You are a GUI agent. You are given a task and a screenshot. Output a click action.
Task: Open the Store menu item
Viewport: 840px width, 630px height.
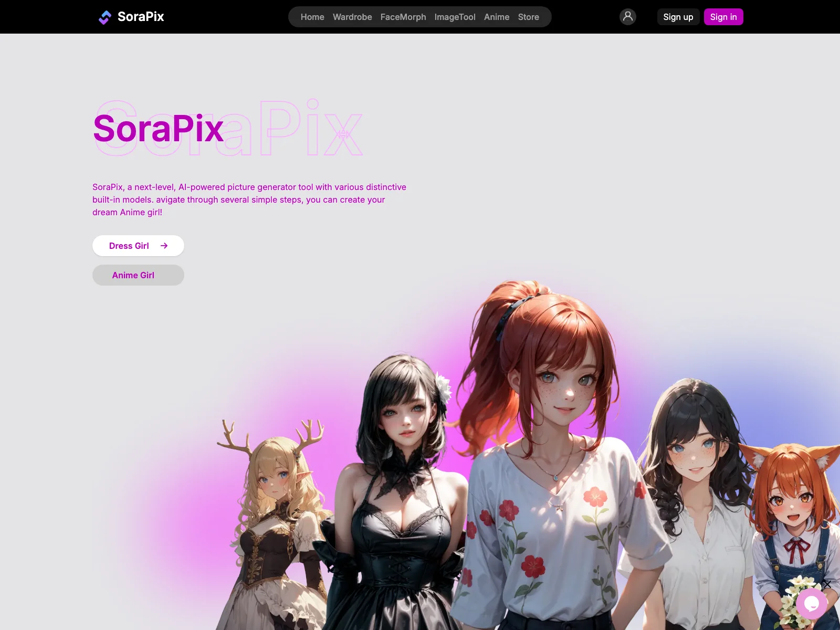coord(529,17)
